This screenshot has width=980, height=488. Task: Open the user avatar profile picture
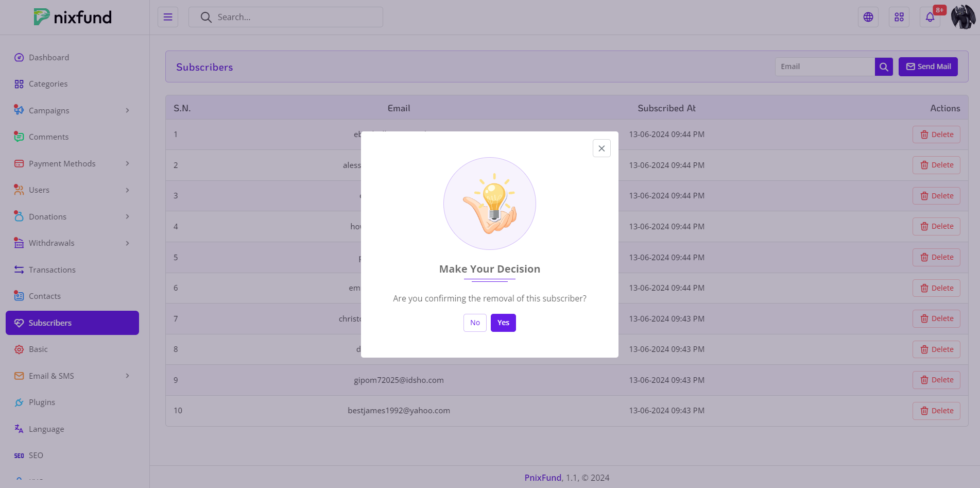(963, 17)
